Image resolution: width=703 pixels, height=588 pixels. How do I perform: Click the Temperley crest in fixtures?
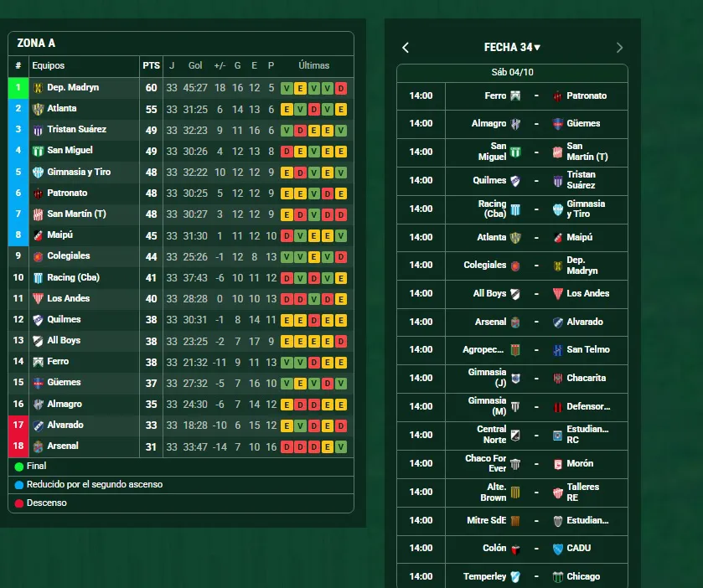pos(515,577)
